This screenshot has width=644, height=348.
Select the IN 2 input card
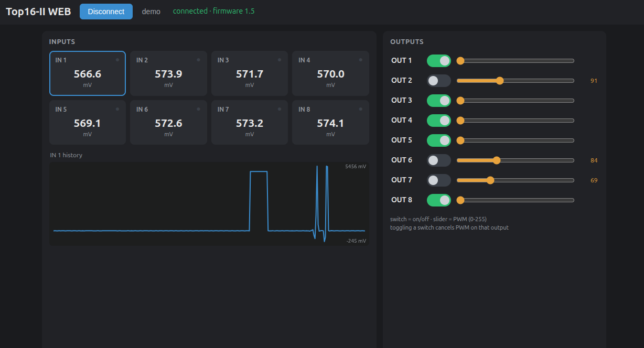pyautogui.click(x=168, y=73)
